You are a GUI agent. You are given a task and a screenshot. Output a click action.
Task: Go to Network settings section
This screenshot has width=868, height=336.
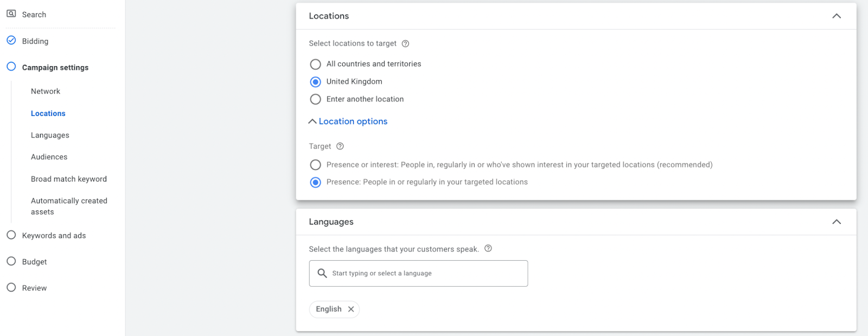[x=46, y=92]
